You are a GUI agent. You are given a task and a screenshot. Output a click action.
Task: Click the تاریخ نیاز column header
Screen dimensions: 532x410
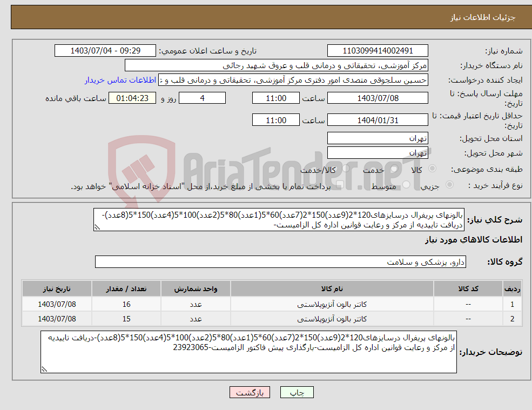click(57, 288)
